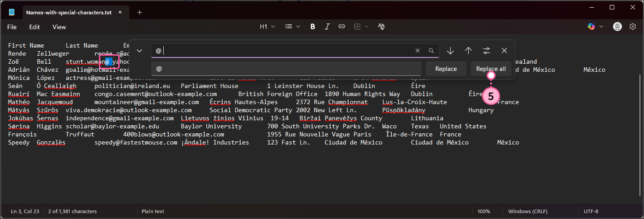
Task: Click the Ln 3, Col 23 status
Action: click(x=25, y=211)
